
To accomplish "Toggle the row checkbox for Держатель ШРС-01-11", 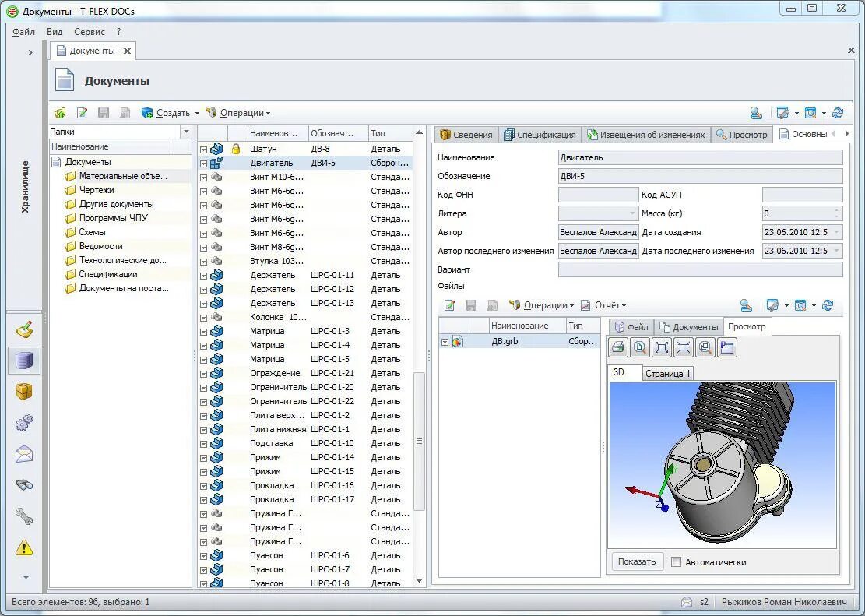I will 203,276.
